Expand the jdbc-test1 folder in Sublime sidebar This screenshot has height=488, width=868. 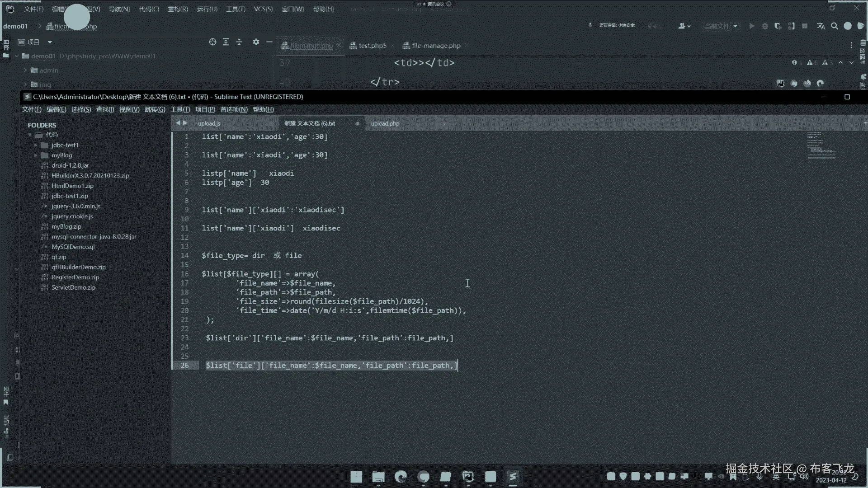[x=36, y=145]
